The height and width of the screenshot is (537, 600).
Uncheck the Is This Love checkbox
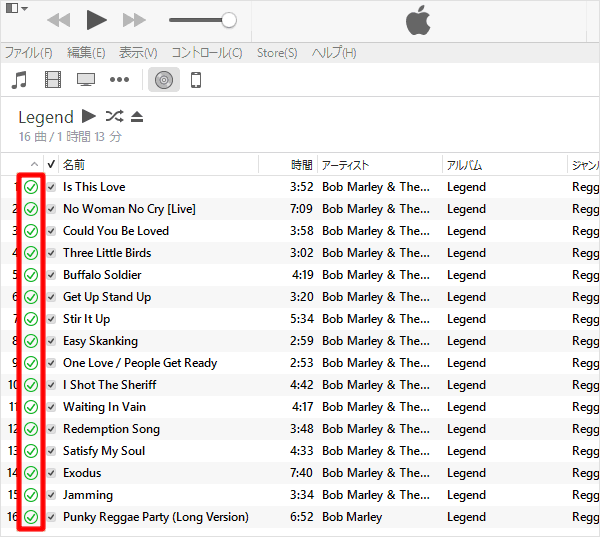[51, 187]
